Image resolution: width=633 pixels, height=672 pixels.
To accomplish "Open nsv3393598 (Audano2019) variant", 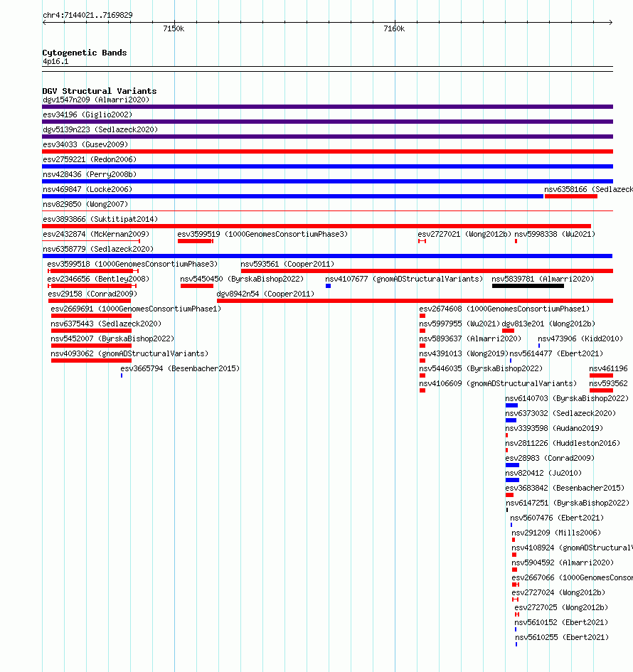I will pyautogui.click(x=554, y=429).
